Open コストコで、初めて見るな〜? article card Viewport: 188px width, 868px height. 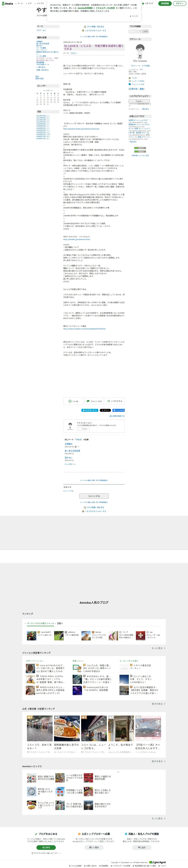(x=40, y=734)
